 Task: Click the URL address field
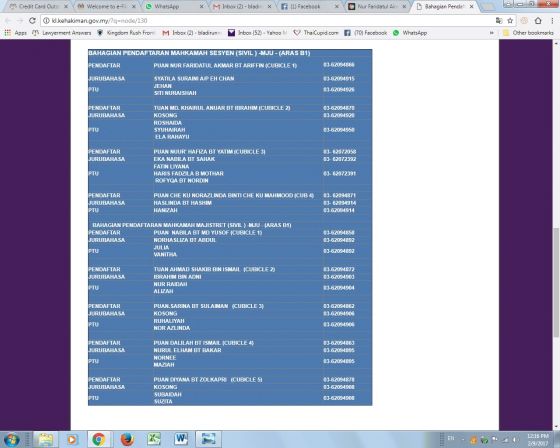[268, 21]
